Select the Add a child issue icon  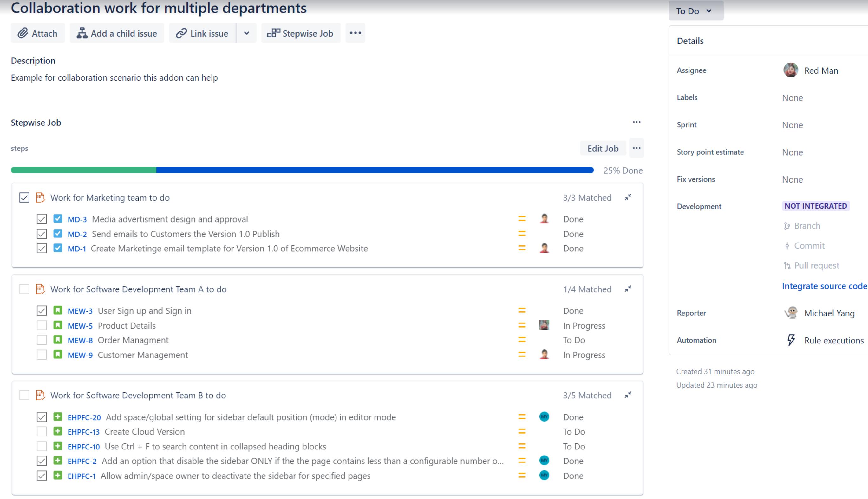[x=81, y=33]
